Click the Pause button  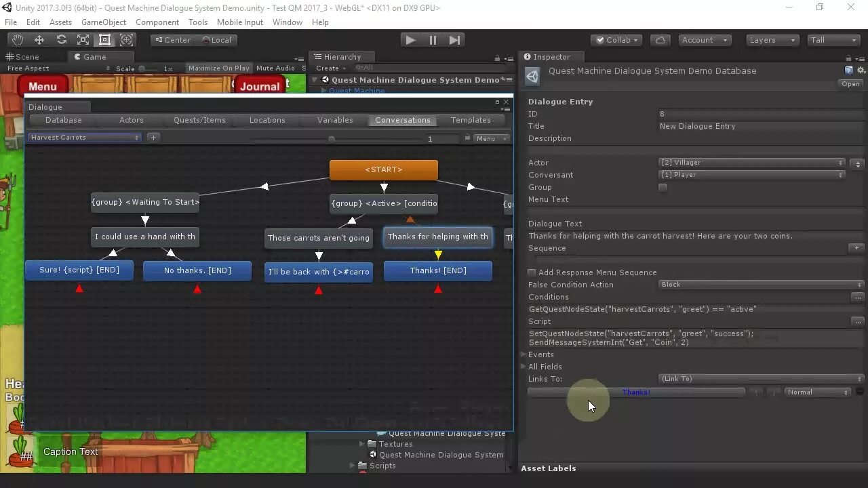[x=433, y=40]
